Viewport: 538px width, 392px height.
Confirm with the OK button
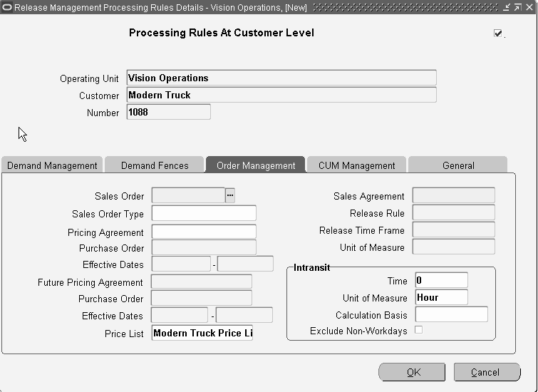(412, 372)
